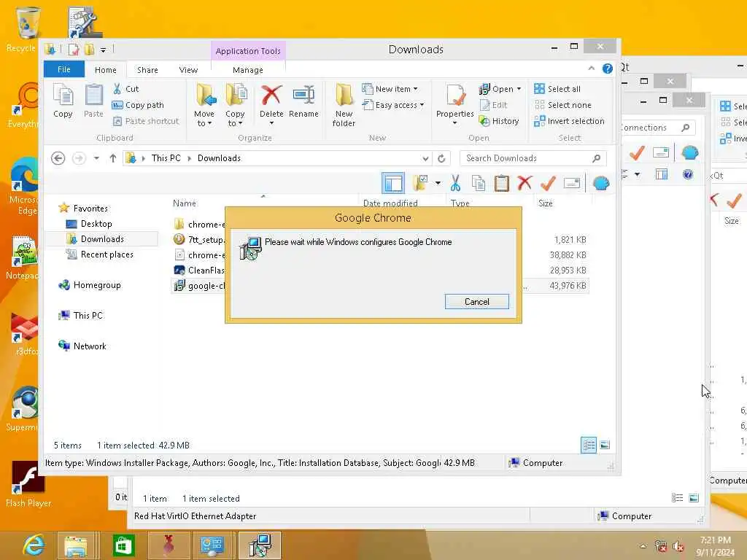Cancel the Google Chrome configuration dialog
The width and height of the screenshot is (747, 560).
click(477, 301)
